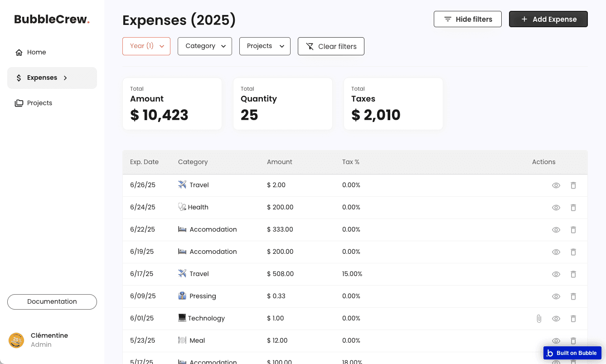The image size is (606, 364).
Task: Open the Year filter dropdown
Action: 146,46
